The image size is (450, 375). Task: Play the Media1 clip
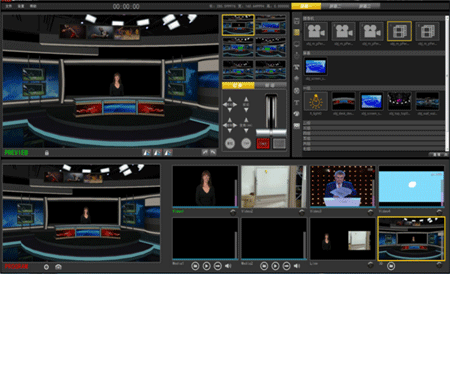(206, 266)
